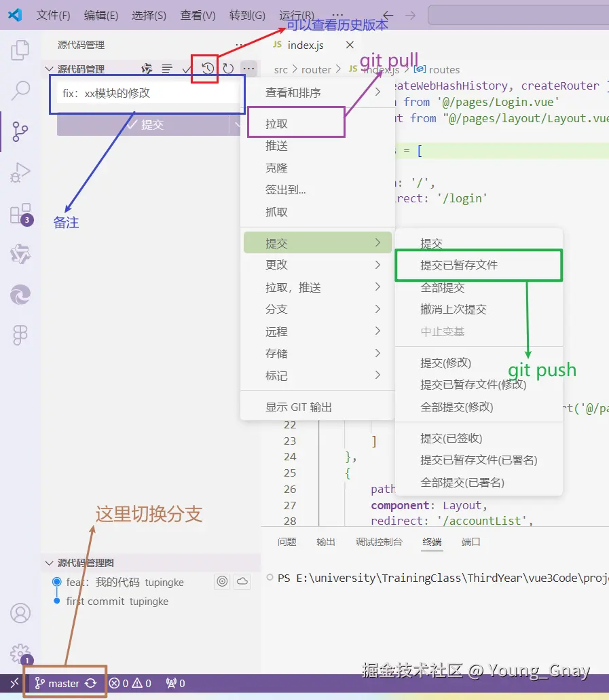Click the refresh icon in source control header
The image size is (609, 700).
tap(228, 69)
